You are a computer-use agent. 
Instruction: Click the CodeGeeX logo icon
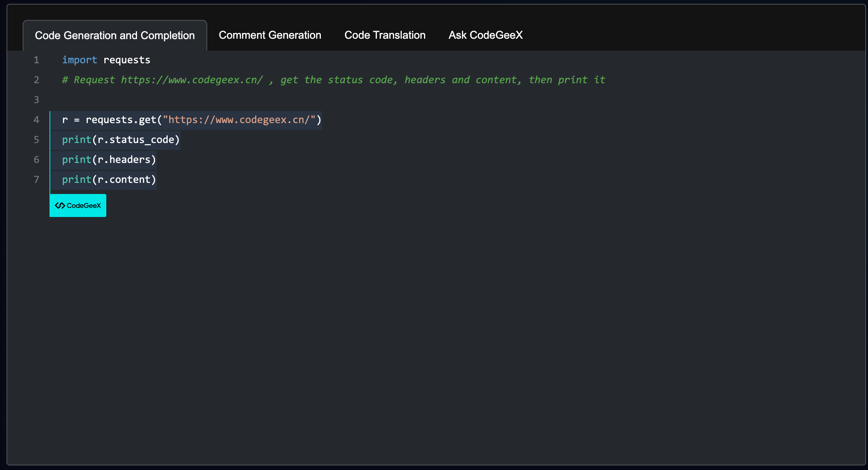click(x=60, y=205)
